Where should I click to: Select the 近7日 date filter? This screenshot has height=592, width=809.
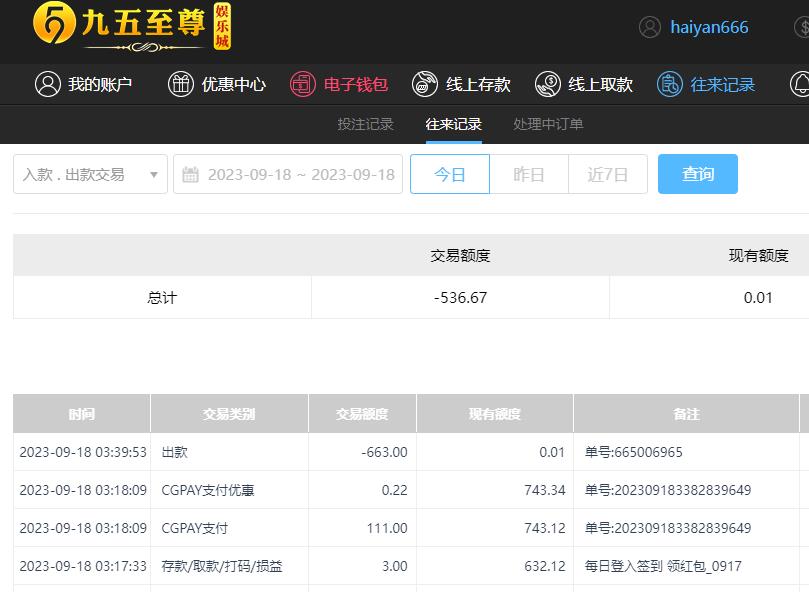(x=608, y=174)
